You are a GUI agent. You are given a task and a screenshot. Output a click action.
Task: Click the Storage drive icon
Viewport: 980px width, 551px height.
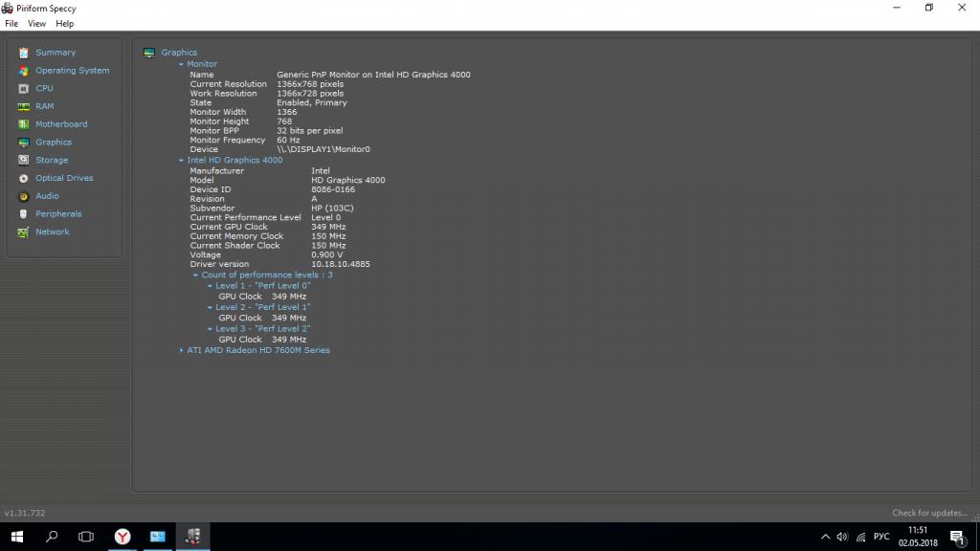pyautogui.click(x=24, y=161)
